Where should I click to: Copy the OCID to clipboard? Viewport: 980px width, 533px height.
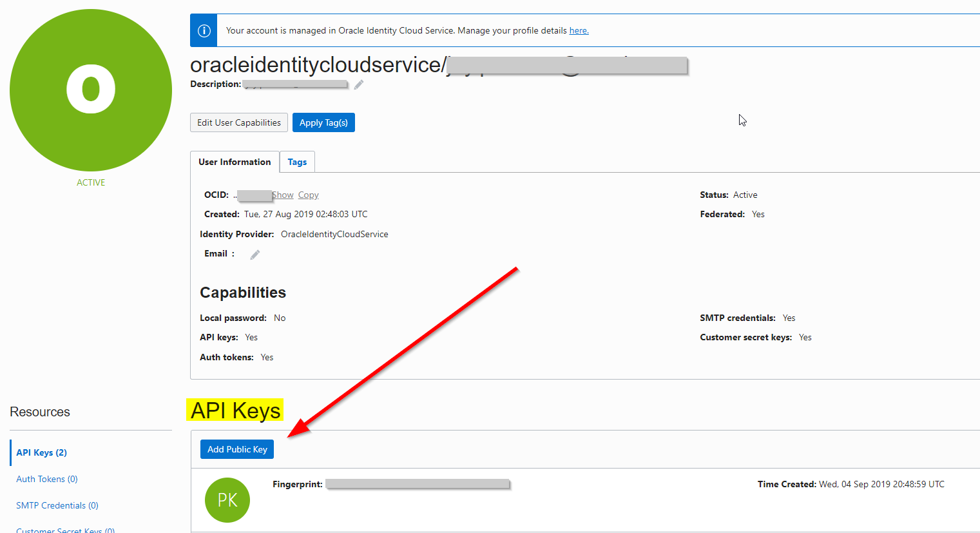[309, 195]
